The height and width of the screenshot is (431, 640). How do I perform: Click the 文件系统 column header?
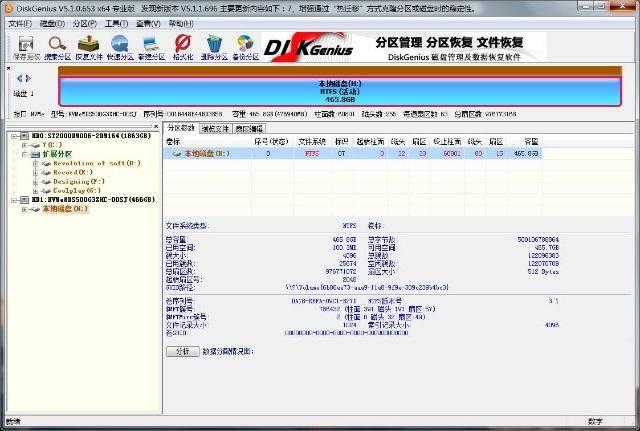(x=312, y=142)
